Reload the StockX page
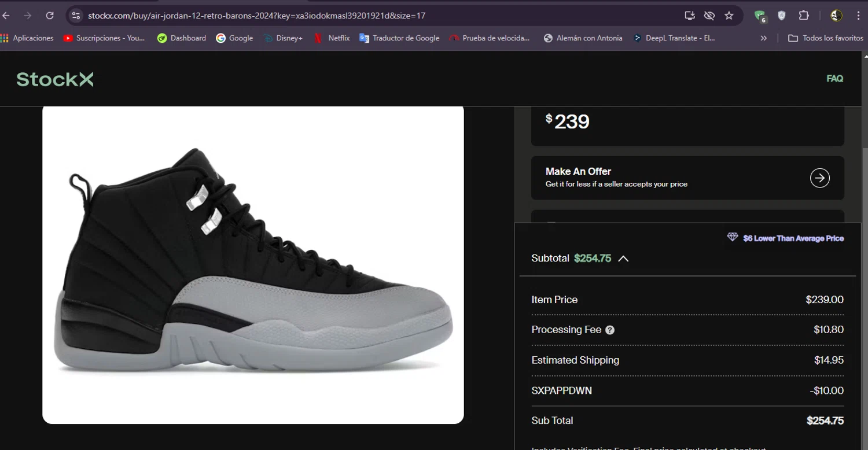The image size is (868, 450). click(x=50, y=16)
